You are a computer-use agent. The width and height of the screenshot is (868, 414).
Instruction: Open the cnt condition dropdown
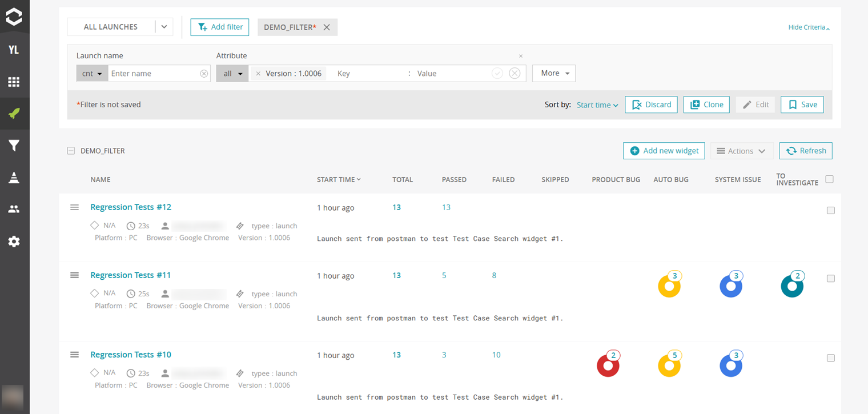pos(92,74)
